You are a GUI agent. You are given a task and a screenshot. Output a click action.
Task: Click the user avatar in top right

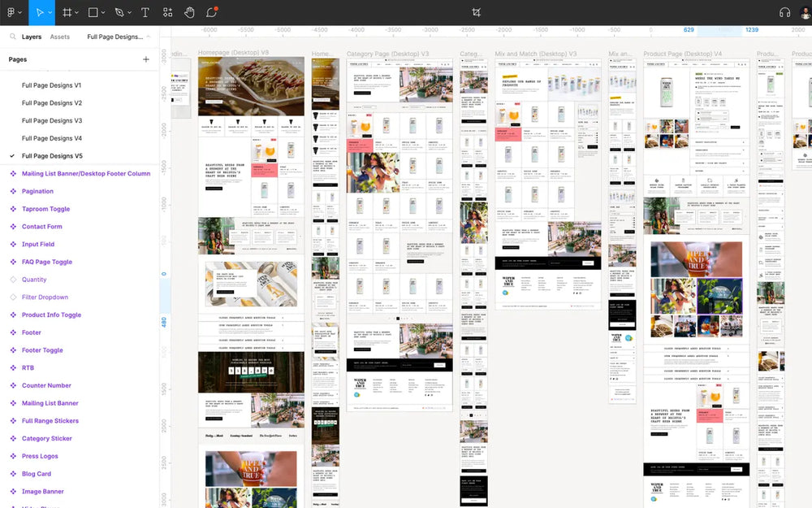[806, 13]
